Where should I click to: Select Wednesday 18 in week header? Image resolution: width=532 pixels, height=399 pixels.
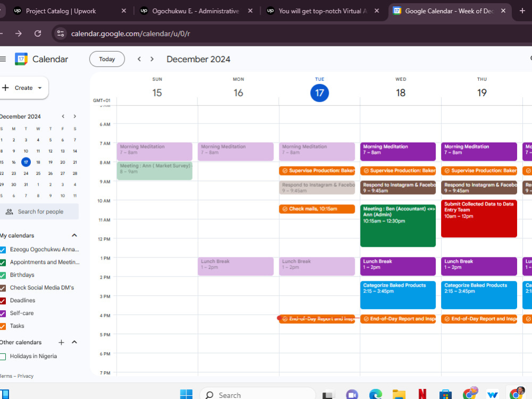(x=401, y=93)
